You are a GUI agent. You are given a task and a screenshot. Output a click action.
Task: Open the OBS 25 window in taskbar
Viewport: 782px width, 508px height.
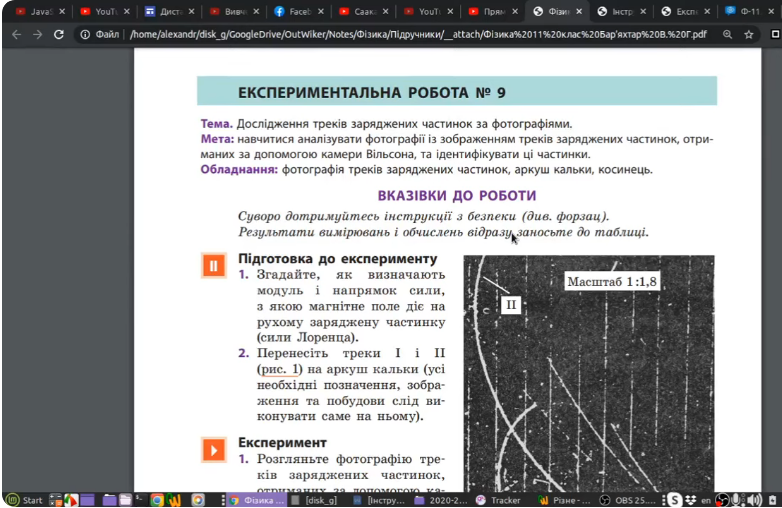point(629,500)
